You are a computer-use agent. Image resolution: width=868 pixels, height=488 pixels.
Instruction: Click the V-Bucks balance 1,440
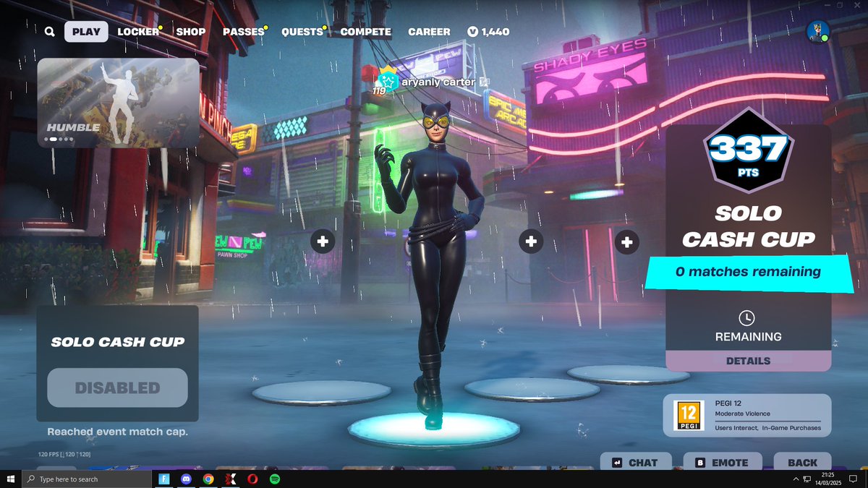488,32
